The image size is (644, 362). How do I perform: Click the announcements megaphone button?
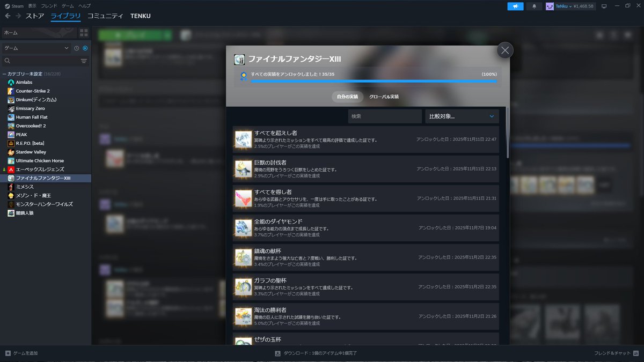515,6
